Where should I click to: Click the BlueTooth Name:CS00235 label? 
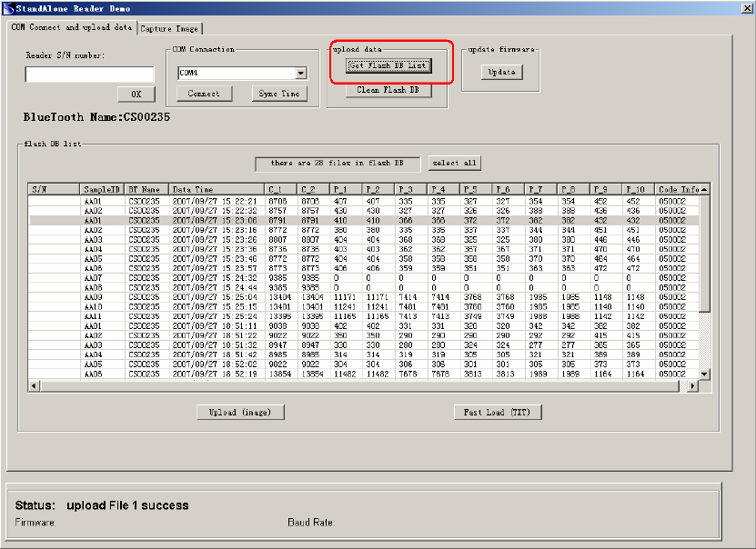point(96,117)
